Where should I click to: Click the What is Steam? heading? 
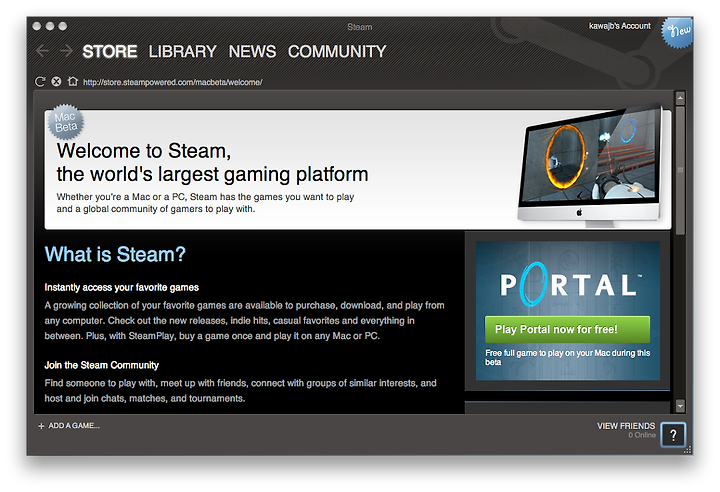click(115, 254)
